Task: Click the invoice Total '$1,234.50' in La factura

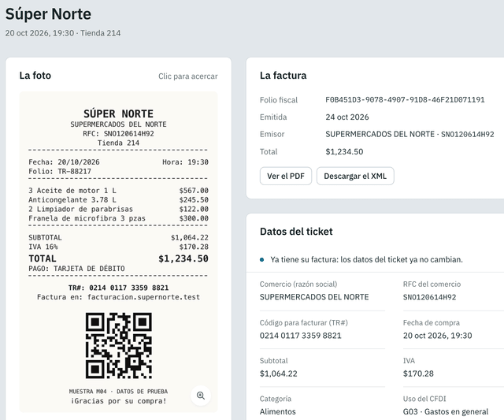Action: pyautogui.click(x=344, y=151)
